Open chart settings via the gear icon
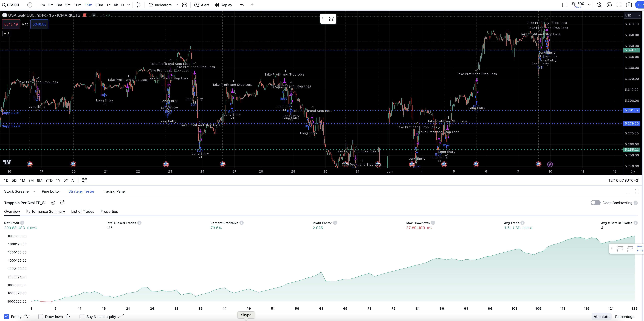 (x=609, y=5)
